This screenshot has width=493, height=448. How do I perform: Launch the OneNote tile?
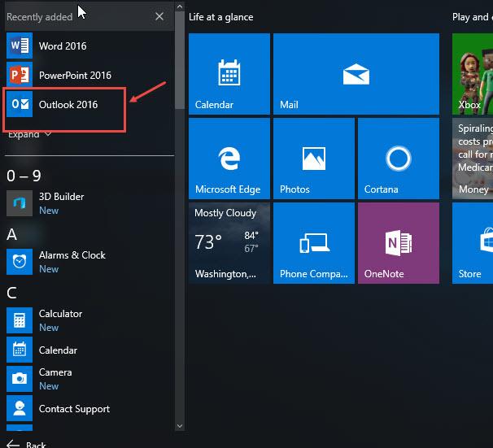(399, 243)
